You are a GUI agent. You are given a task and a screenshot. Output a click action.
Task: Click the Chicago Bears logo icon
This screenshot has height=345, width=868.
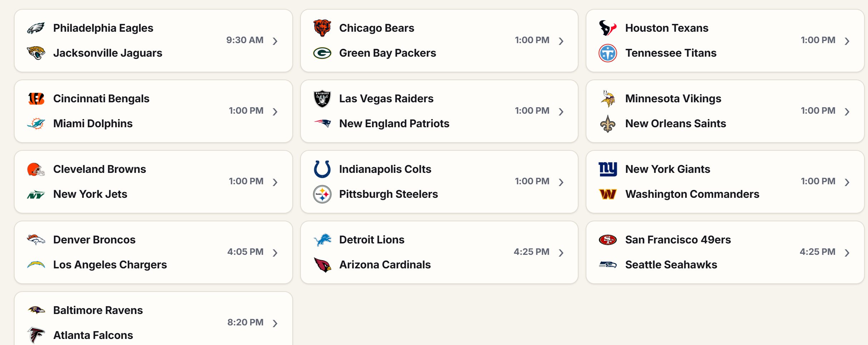322,28
